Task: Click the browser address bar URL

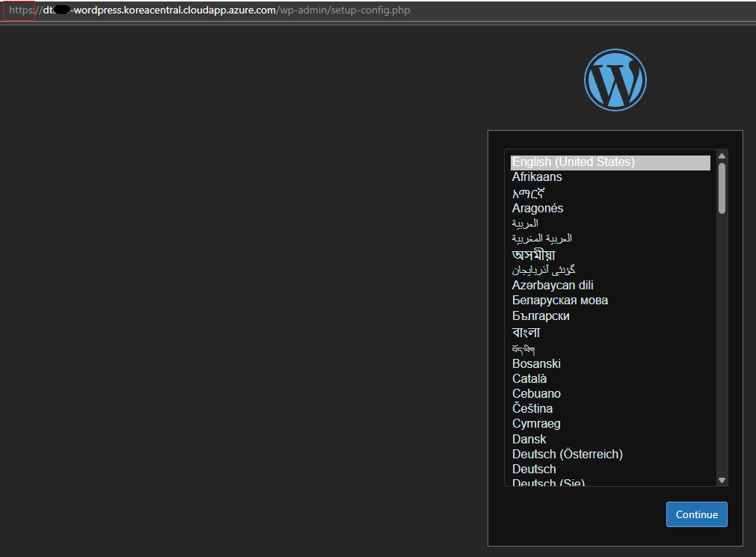Action: pos(209,10)
